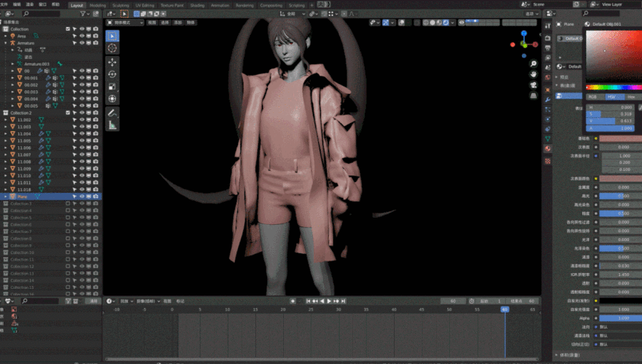Switch perspective/orthographic grid icon

533,96
